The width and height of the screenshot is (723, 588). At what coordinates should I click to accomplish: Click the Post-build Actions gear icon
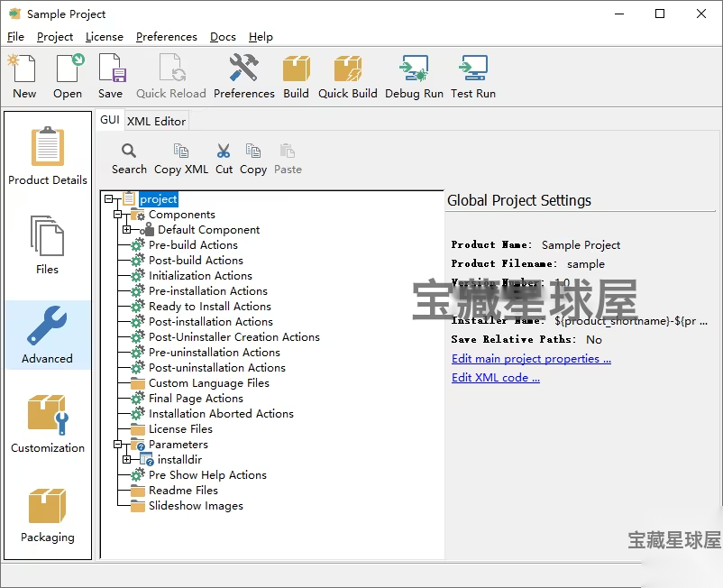pos(137,260)
